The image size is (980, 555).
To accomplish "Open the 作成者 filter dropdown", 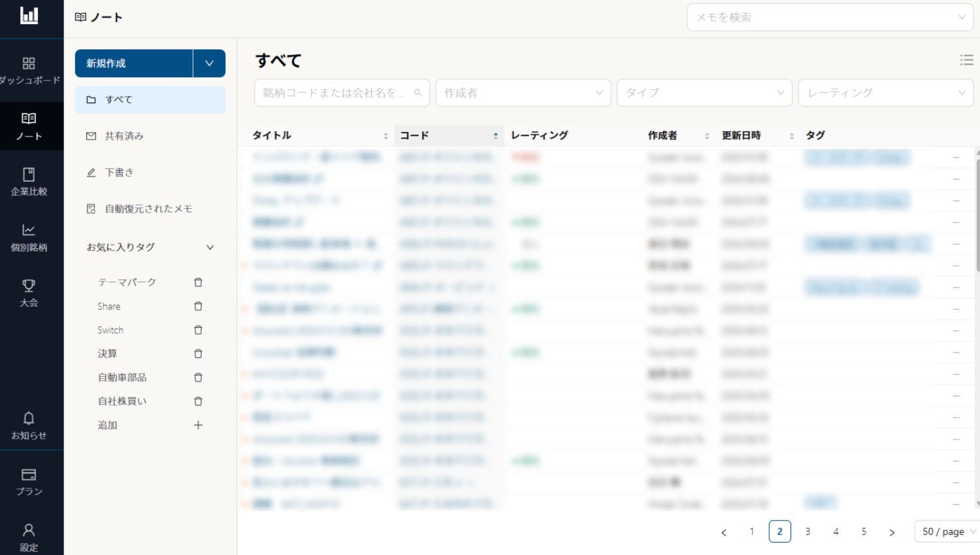I will click(x=523, y=93).
